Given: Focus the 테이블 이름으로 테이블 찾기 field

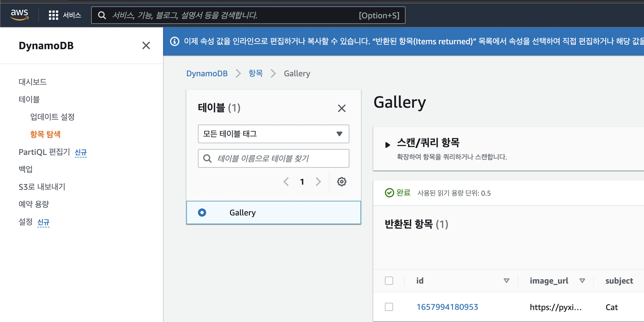Looking at the screenshot, I should tap(273, 158).
